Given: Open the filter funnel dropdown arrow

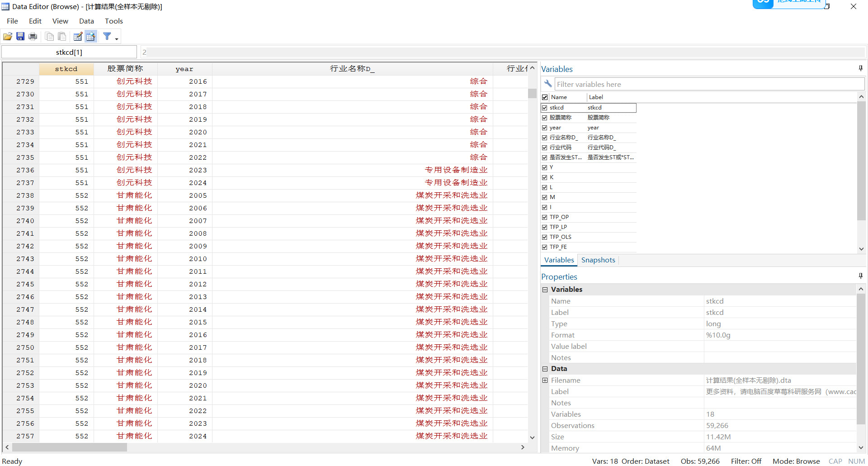Looking at the screenshot, I should tap(117, 38).
